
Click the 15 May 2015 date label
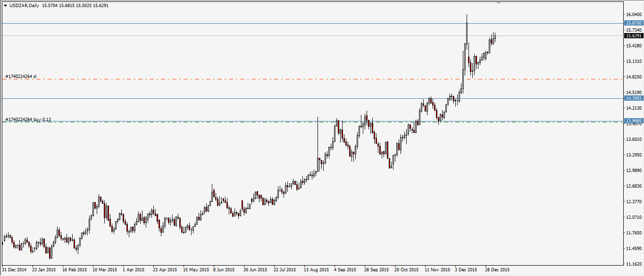click(x=196, y=270)
